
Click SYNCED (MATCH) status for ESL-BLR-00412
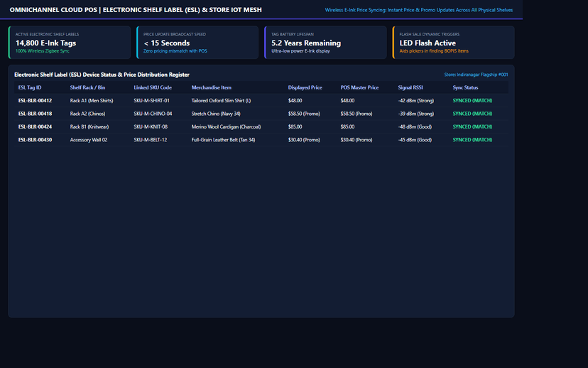(x=472, y=101)
